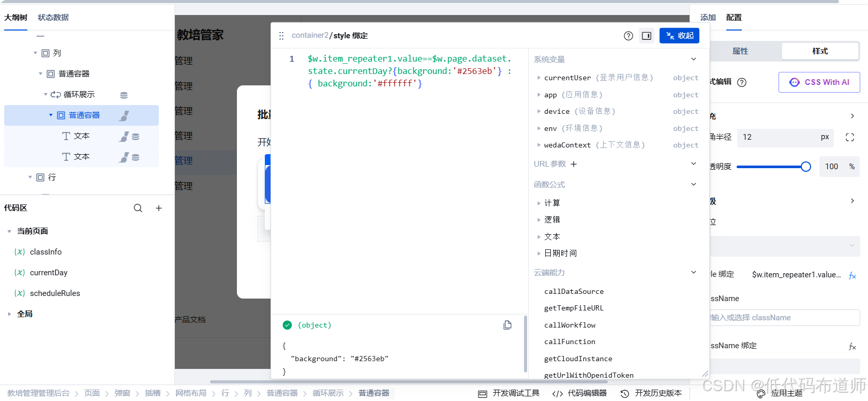Viewport: 868px width, 401px height.
Task: Copy the object result with copy icon
Action: pos(507,325)
